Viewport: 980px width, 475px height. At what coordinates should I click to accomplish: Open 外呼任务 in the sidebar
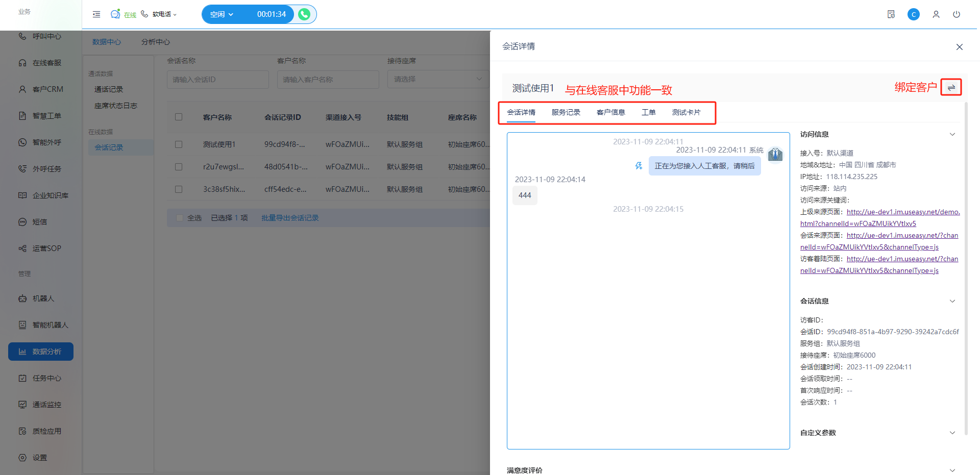41,169
